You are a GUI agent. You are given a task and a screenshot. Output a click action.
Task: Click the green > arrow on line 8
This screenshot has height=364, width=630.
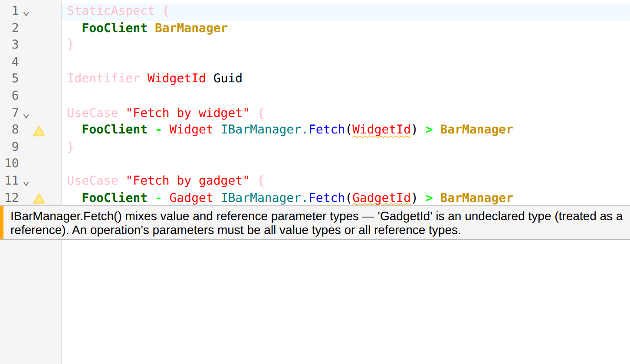429,130
